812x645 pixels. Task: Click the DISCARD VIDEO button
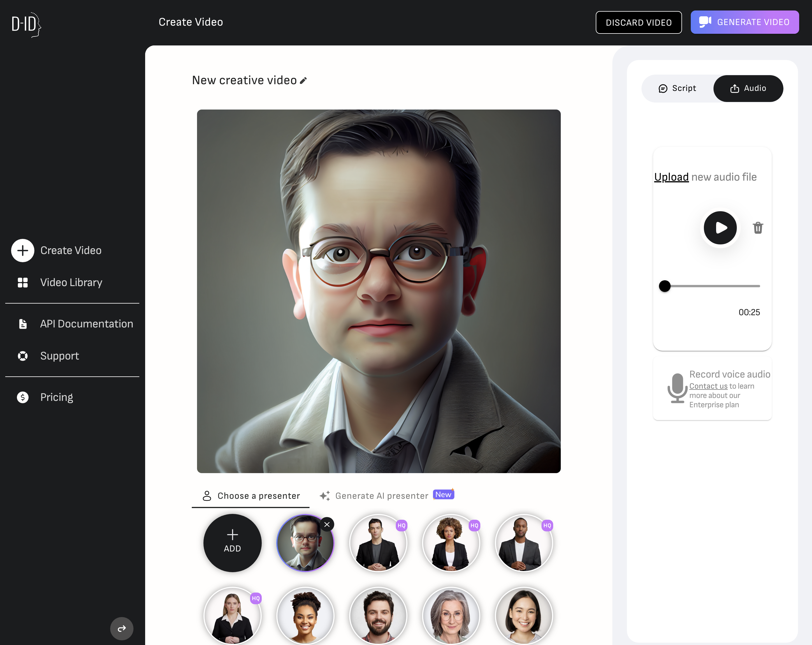tap(638, 23)
